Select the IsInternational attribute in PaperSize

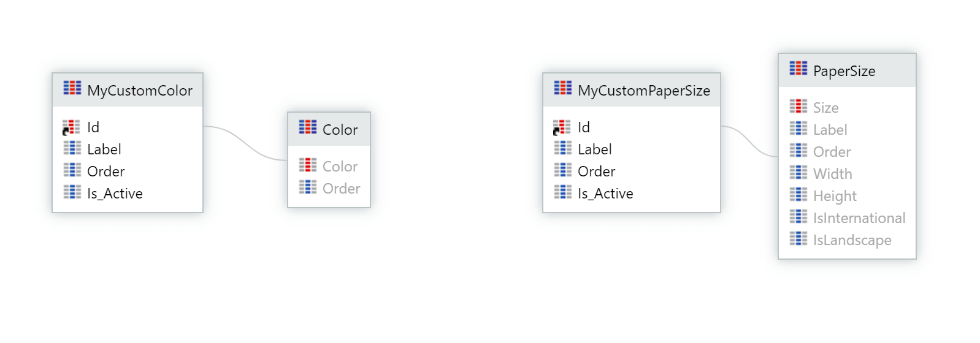tap(847, 218)
